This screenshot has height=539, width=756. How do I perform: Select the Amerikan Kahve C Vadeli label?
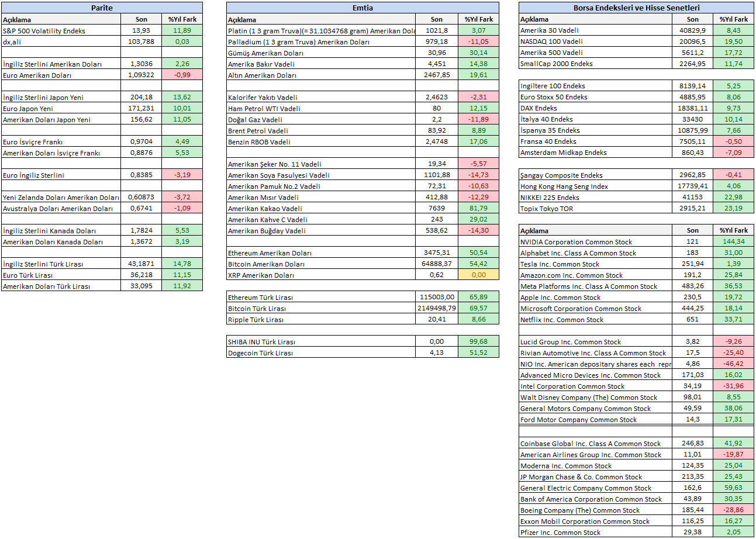(x=321, y=219)
